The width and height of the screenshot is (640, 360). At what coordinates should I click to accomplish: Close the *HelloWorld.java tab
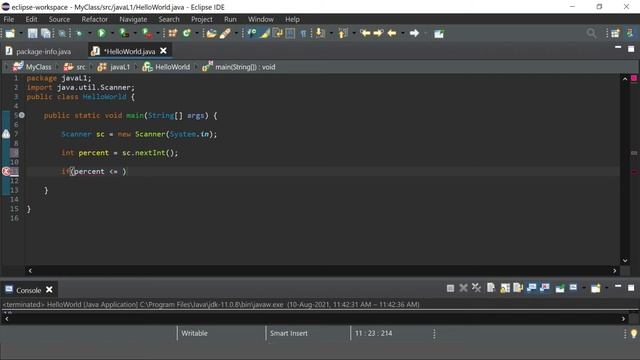163,51
